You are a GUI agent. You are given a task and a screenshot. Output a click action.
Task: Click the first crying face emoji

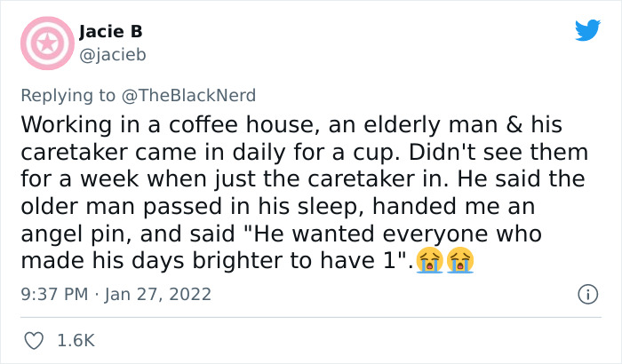pyautogui.click(x=431, y=261)
